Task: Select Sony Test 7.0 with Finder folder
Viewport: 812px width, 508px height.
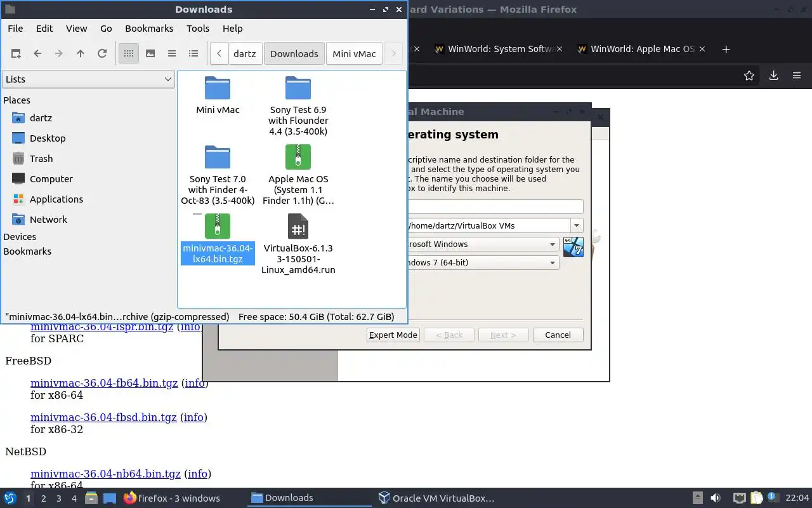Action: tap(218, 175)
